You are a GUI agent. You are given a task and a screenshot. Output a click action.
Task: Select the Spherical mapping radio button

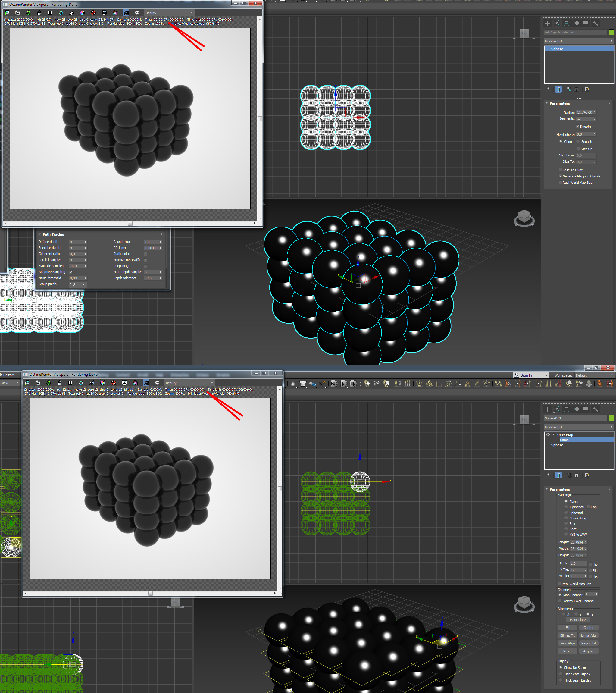point(566,513)
